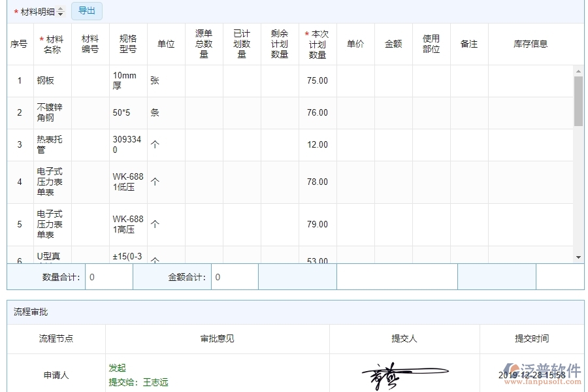Image resolution: width=588 pixels, height=392 pixels.
Task: Toggle the 材料明细 sort arrows
Action: click(x=59, y=11)
